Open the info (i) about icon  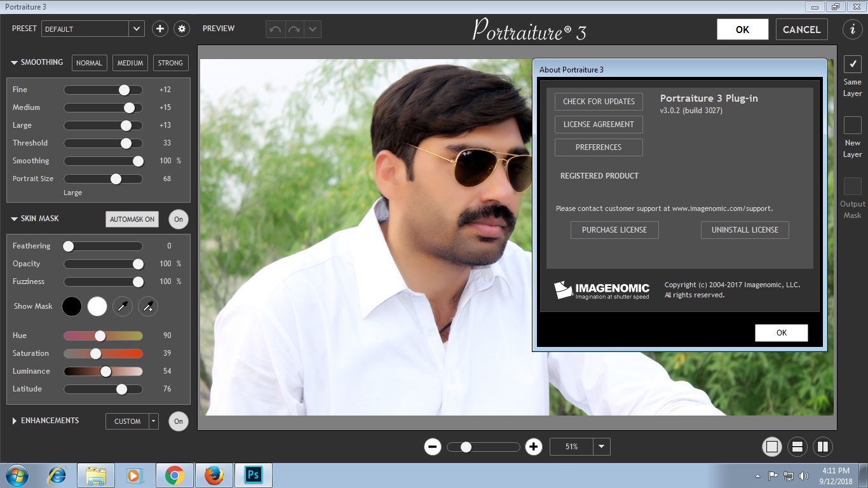coord(853,29)
